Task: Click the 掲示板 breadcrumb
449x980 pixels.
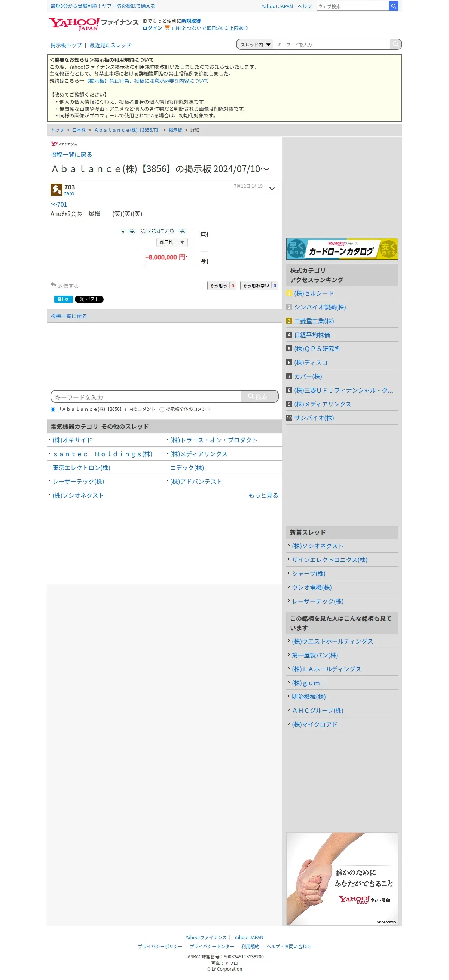Action: click(x=175, y=130)
